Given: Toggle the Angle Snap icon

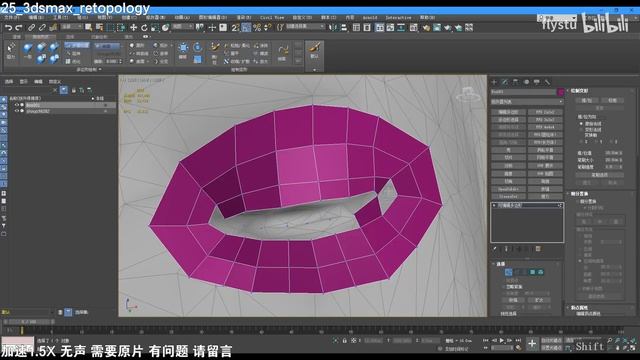Looking at the screenshot, I should [x=246, y=27].
